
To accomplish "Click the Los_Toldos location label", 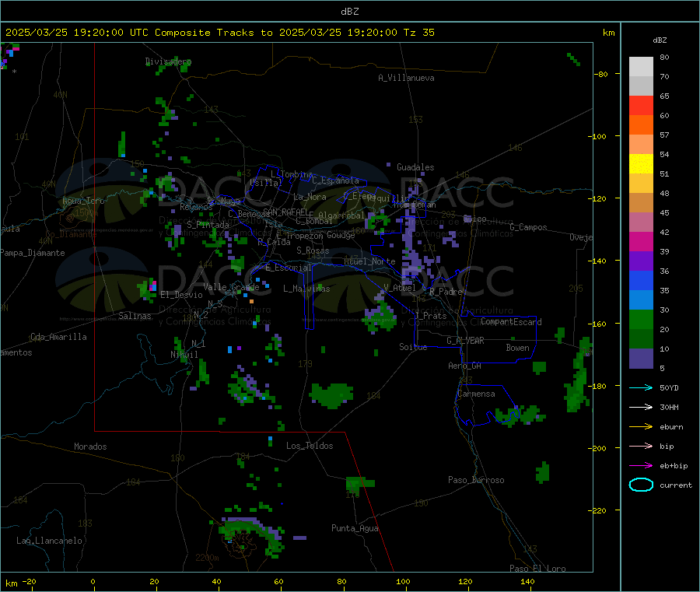I will click(310, 446).
